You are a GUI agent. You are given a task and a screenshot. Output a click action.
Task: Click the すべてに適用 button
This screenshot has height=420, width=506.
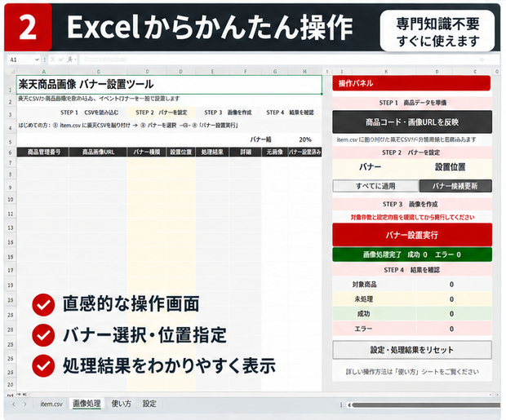click(375, 186)
